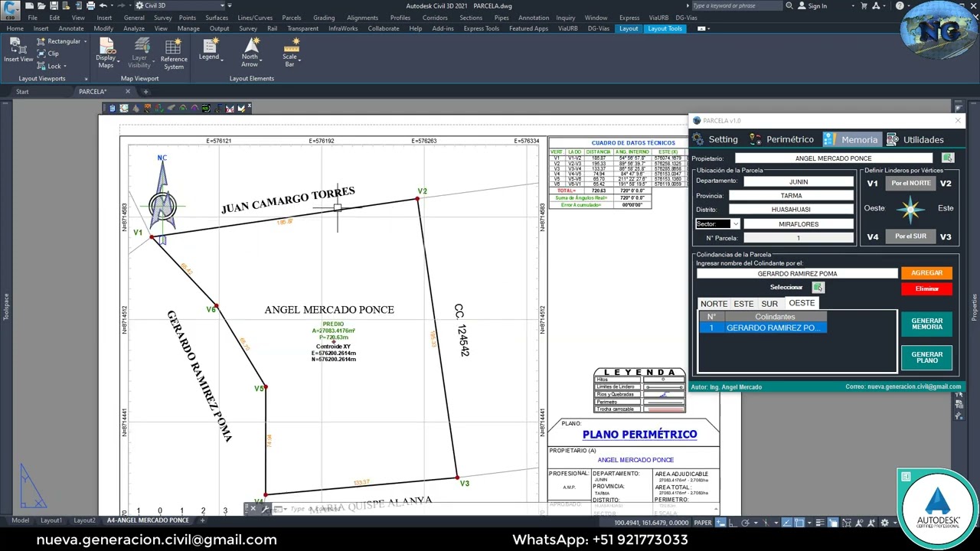Click the red Eliminar button
Image resolution: width=980 pixels, height=551 pixels.
(x=926, y=289)
